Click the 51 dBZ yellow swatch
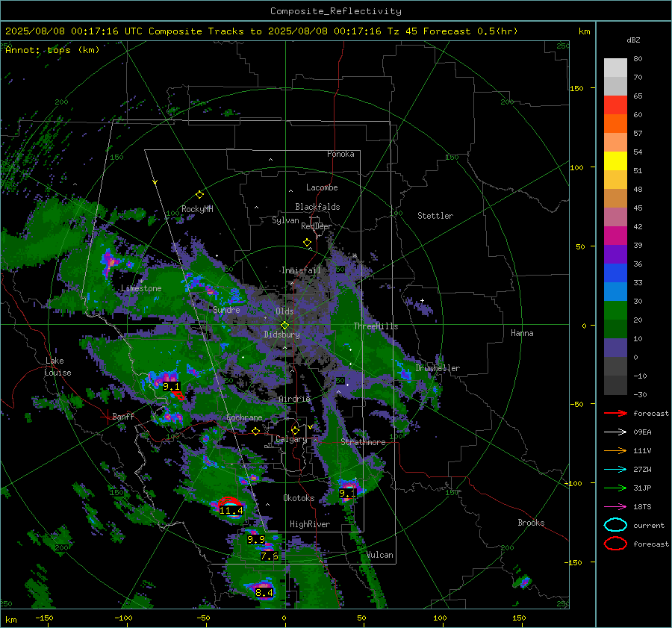This screenshot has height=628, width=672. click(x=615, y=161)
